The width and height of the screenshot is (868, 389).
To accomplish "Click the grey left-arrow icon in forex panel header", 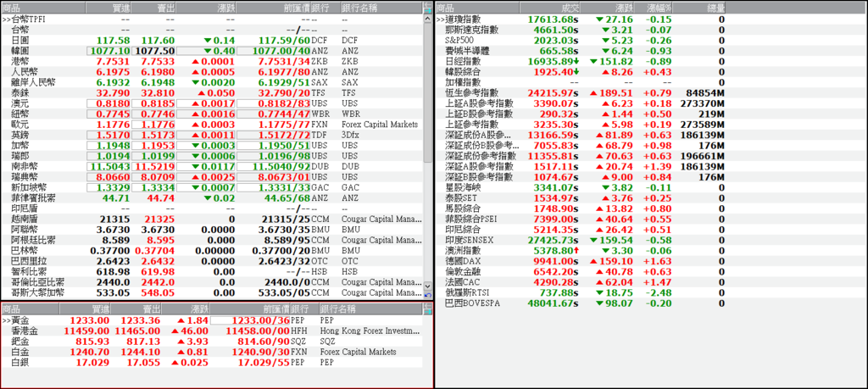I will (428, 4).
